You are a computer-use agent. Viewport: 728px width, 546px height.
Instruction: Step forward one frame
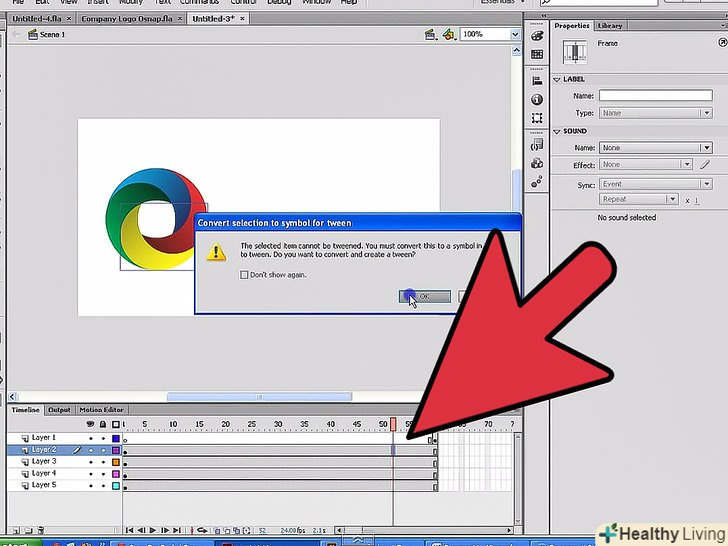tap(165, 530)
